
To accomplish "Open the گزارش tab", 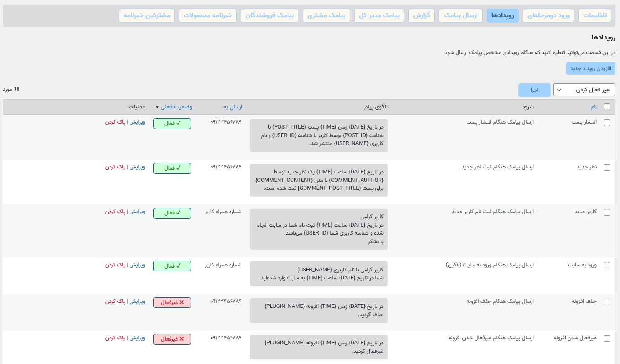I will pyautogui.click(x=422, y=15).
